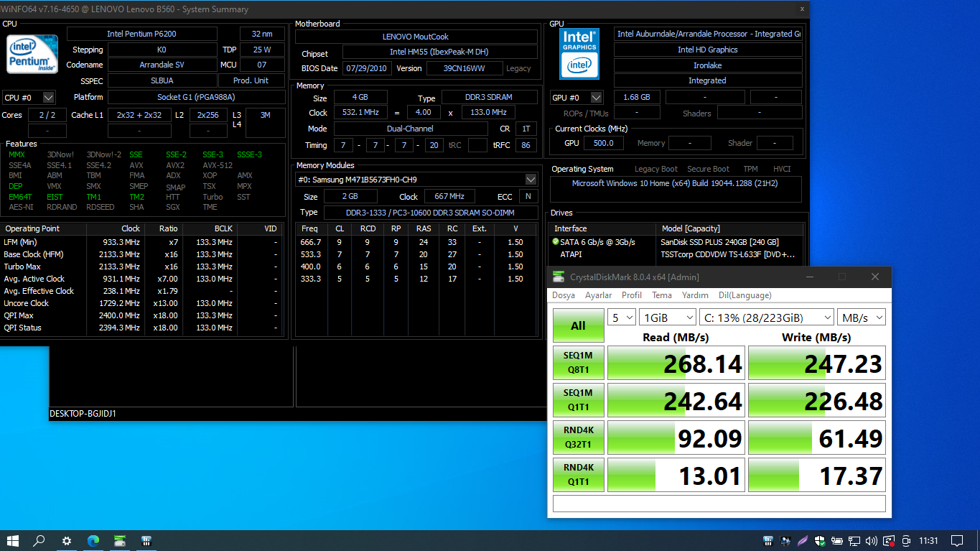Viewport: 980px width, 551px height.
Task: Run the SEQ1M Q8T1 test
Action: [578, 363]
